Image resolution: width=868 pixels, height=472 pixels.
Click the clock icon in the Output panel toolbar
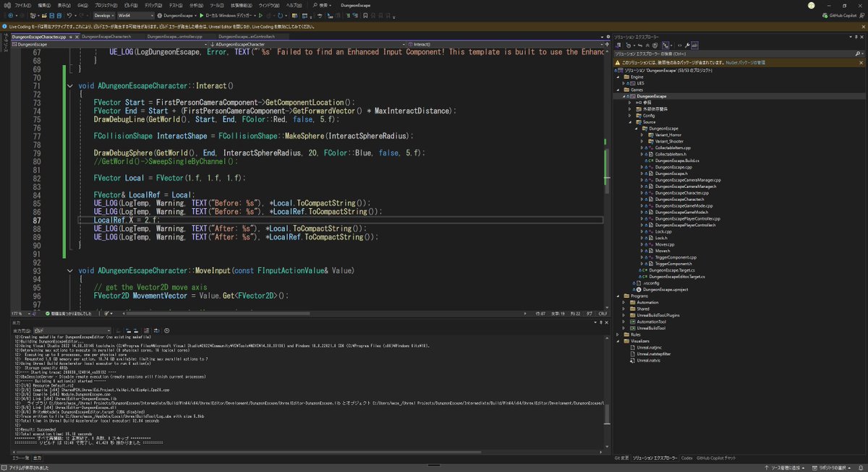[x=167, y=331]
